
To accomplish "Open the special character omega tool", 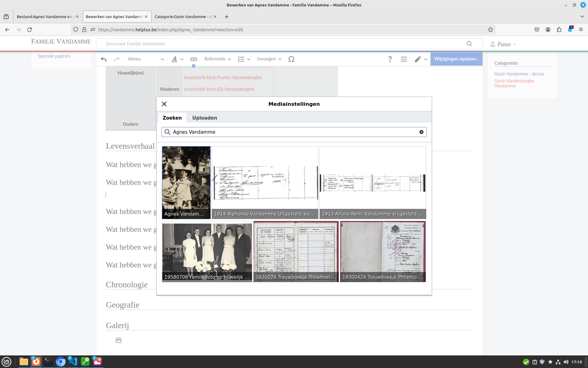I will coord(291,59).
